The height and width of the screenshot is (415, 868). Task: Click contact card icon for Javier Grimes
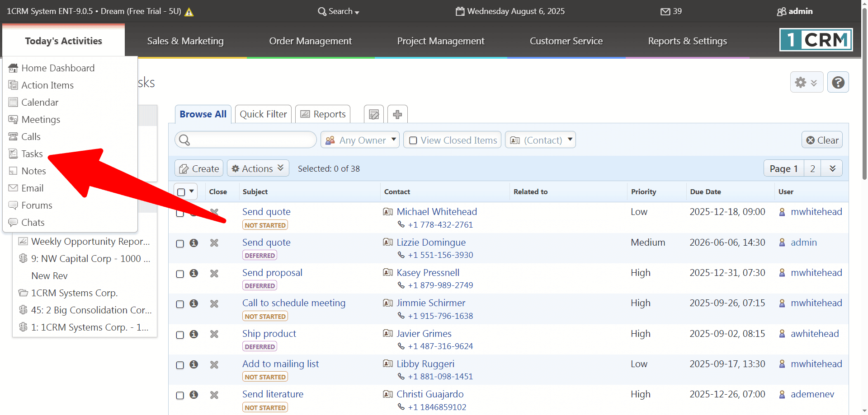[388, 333]
